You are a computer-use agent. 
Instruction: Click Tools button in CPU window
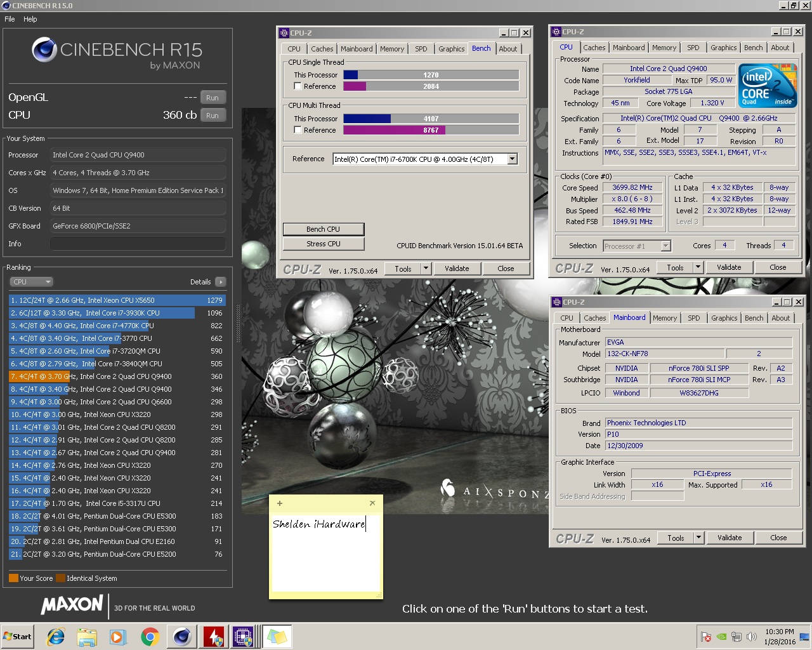(x=675, y=267)
